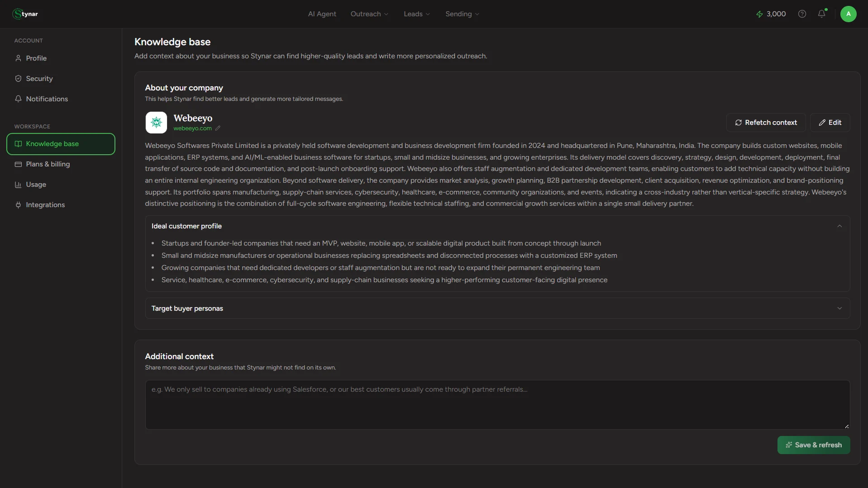Viewport: 868px width, 488px height.
Task: Click the lightning credits icon
Action: click(x=759, y=14)
